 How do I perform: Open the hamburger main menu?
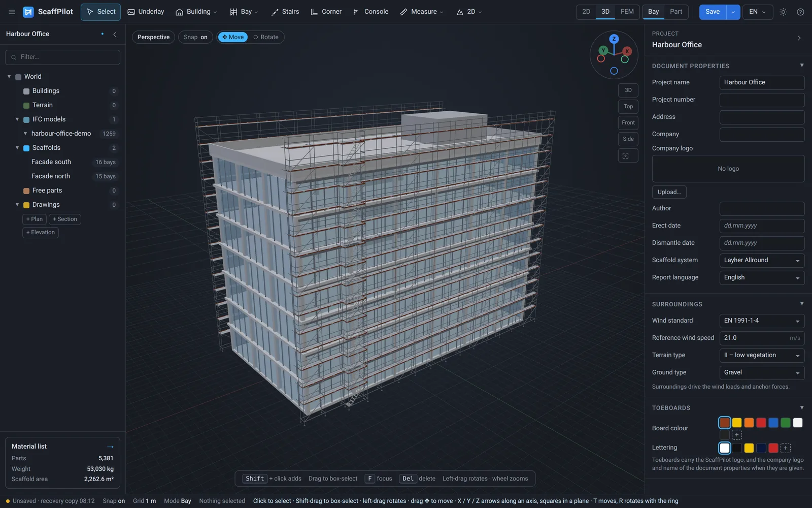[12, 12]
